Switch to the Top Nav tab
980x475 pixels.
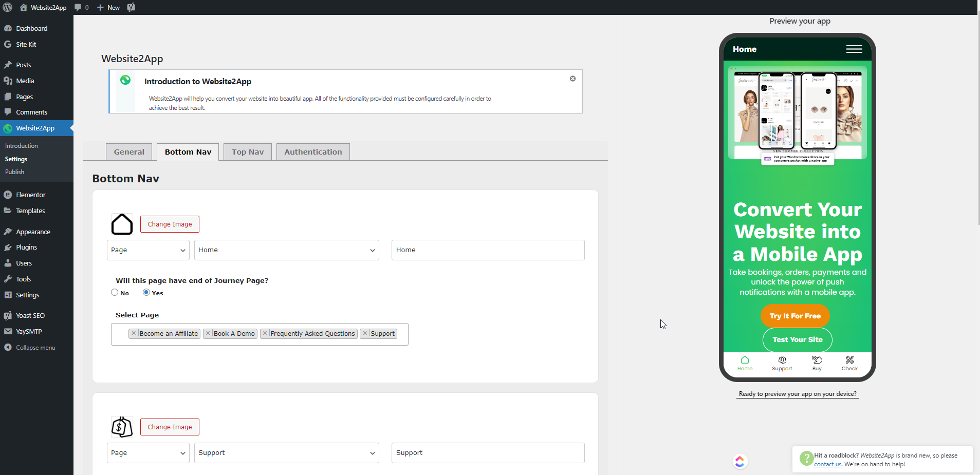coord(248,152)
